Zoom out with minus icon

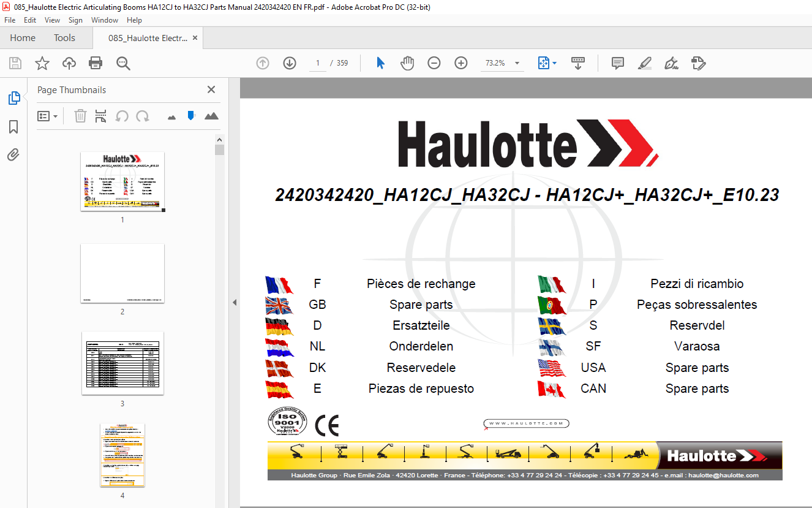[x=434, y=63]
